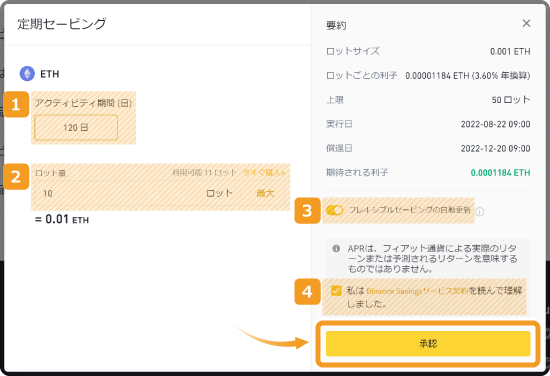The height and width of the screenshot is (376, 550).
Task: Click the 承認 confirm button
Action: coord(428,344)
